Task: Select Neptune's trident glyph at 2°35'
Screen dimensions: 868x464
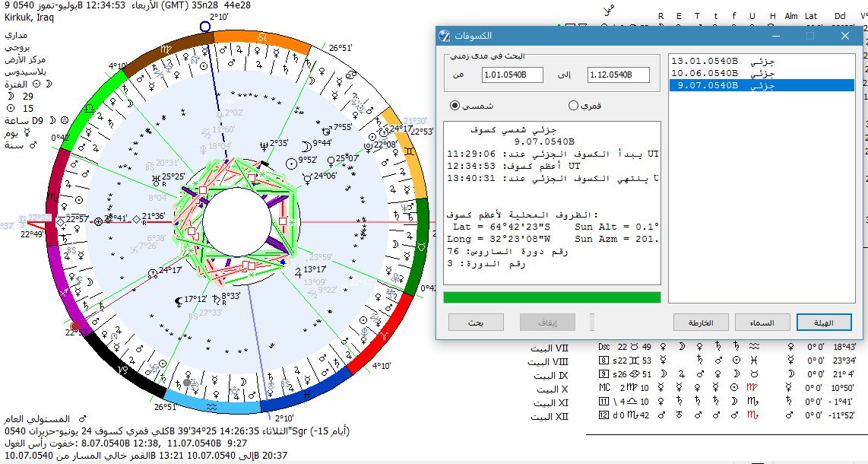Action: (263, 146)
